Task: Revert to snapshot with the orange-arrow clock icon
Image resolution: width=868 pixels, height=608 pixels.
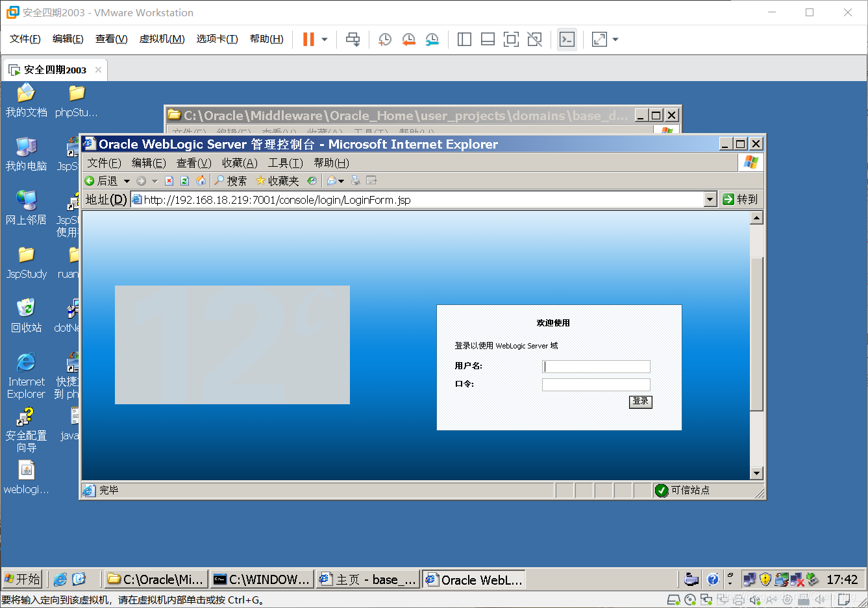Action: click(408, 40)
